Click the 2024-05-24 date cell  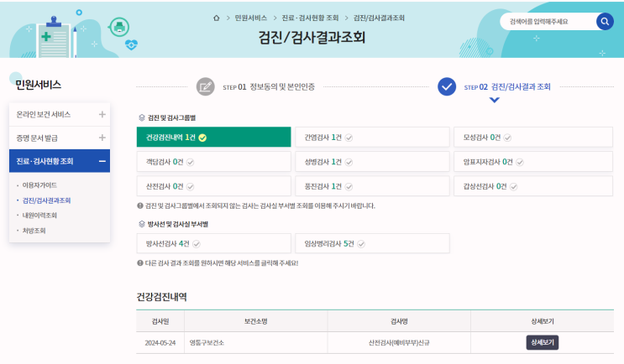160,343
